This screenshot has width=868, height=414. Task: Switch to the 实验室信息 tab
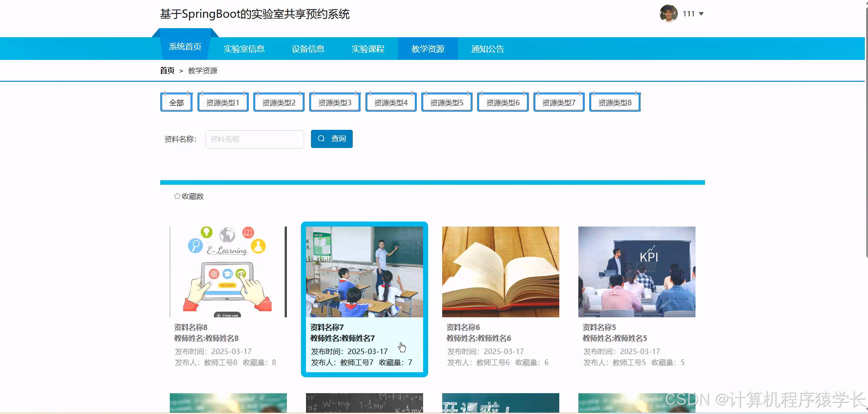244,48
